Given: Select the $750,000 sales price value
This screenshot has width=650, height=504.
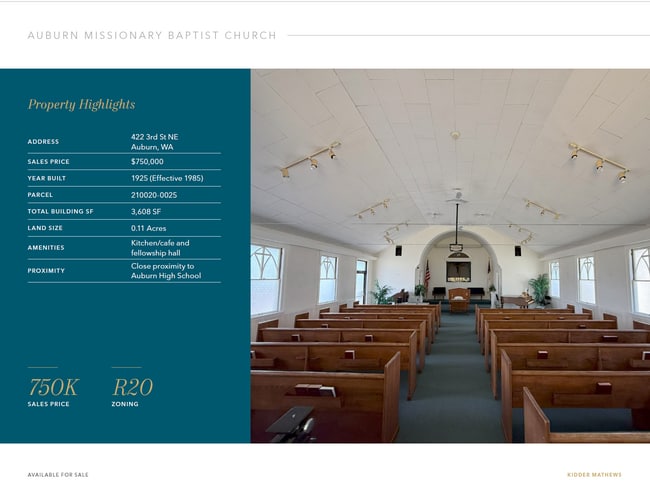Looking at the screenshot, I should click(147, 161).
